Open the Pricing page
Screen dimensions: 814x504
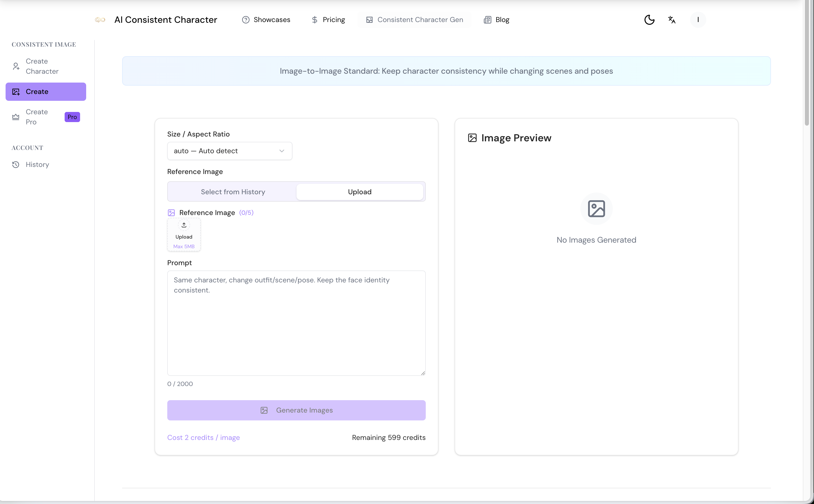click(x=328, y=20)
